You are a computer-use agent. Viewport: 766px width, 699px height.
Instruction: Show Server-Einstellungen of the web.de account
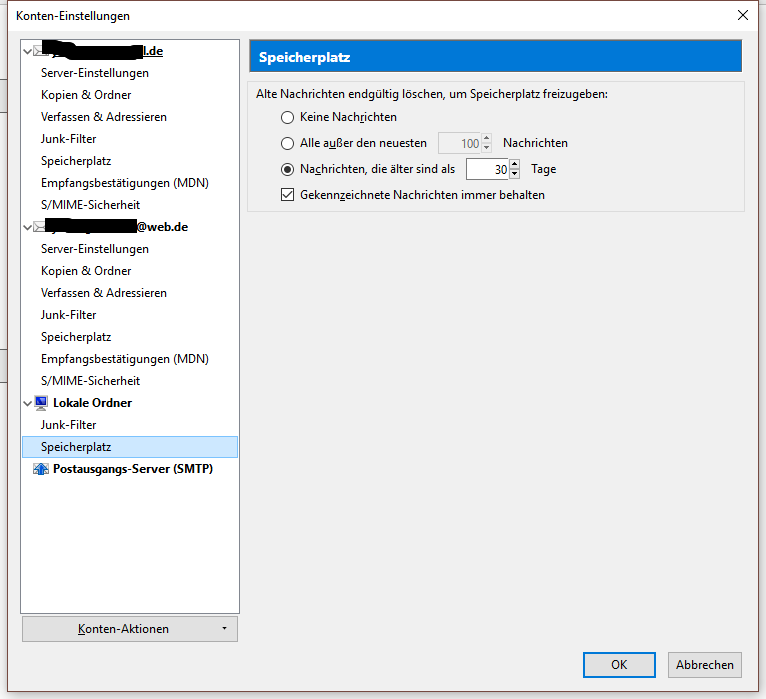click(x=94, y=249)
